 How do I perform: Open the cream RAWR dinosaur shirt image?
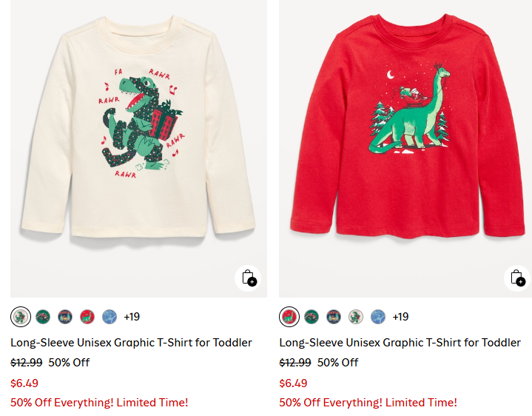[138, 133]
